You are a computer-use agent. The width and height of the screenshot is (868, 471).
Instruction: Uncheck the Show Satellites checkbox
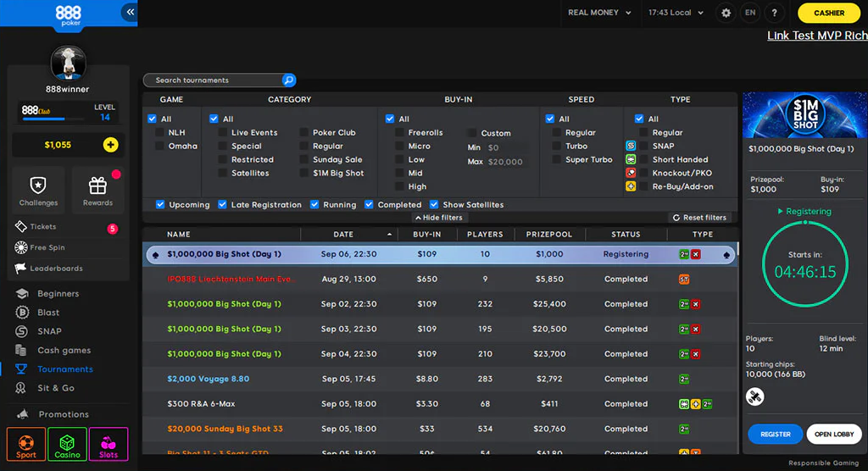coord(434,205)
